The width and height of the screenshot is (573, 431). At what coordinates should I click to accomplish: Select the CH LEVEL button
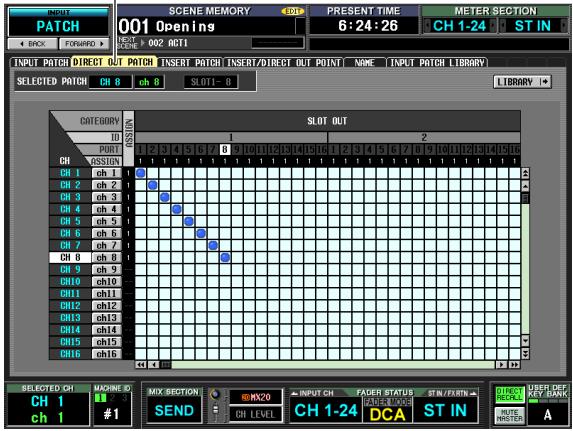[x=255, y=414]
